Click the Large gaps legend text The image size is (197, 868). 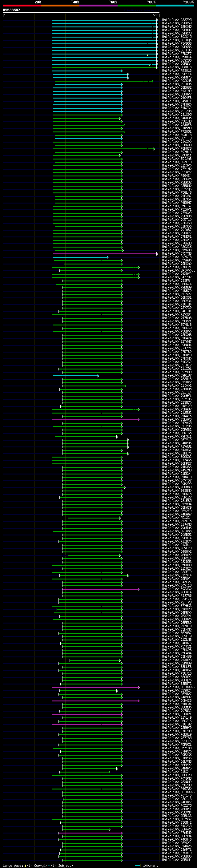click(38, 866)
